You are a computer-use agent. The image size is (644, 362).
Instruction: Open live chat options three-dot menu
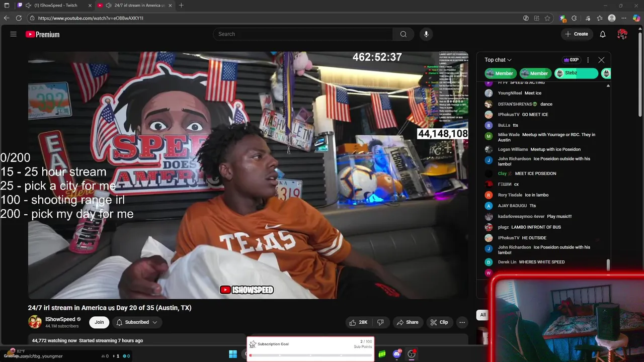click(588, 60)
